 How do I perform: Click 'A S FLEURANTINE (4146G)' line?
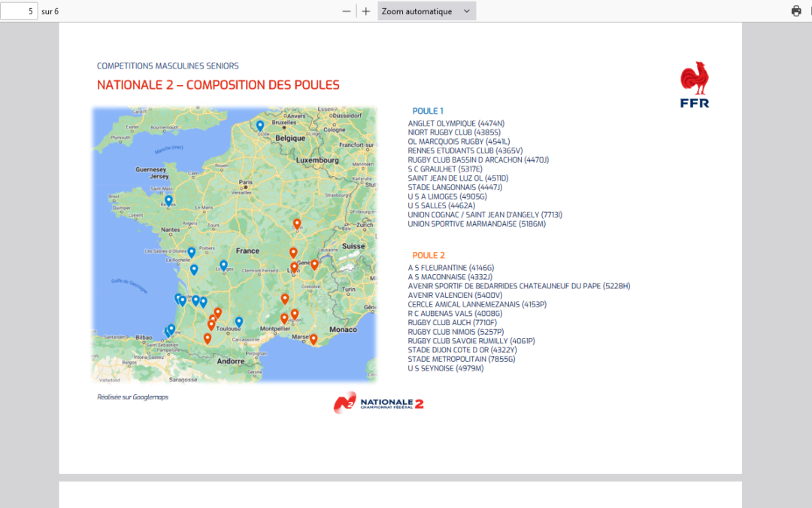pyautogui.click(x=451, y=267)
